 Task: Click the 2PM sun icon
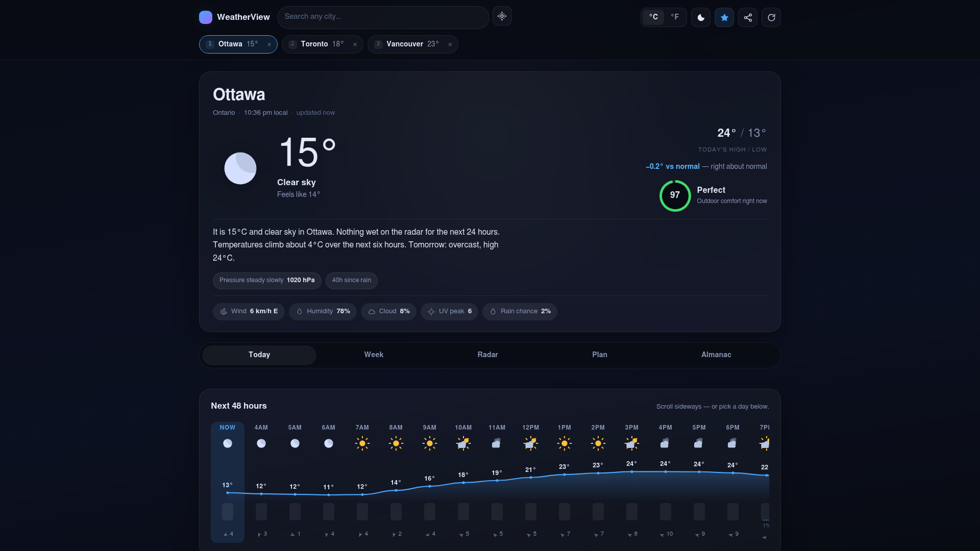(598, 444)
